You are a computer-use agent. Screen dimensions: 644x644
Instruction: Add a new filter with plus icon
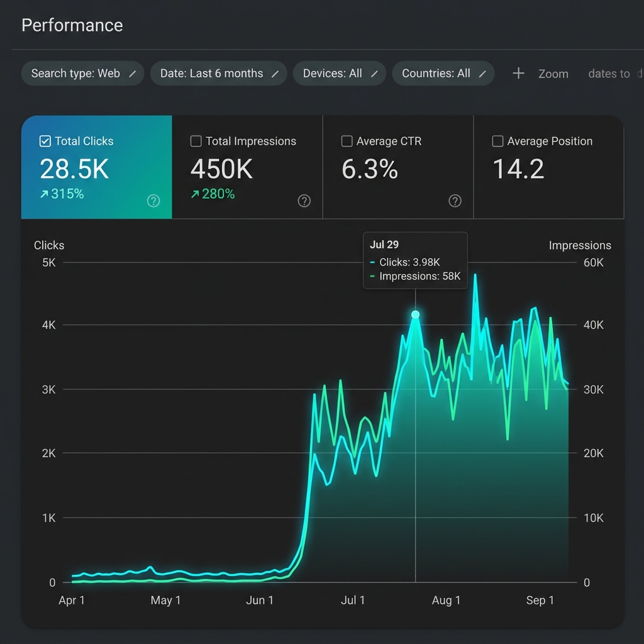click(x=518, y=74)
